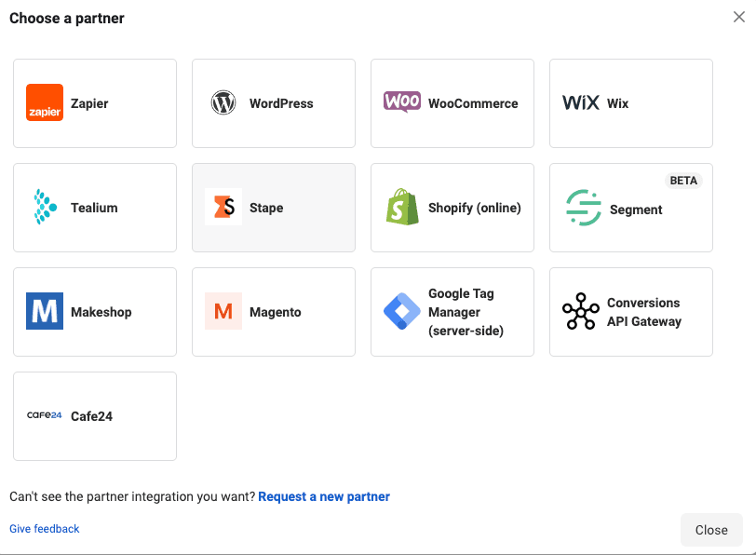Select the Segment BETA partner card
Viewport: 756px width, 555px height.
[x=630, y=207]
